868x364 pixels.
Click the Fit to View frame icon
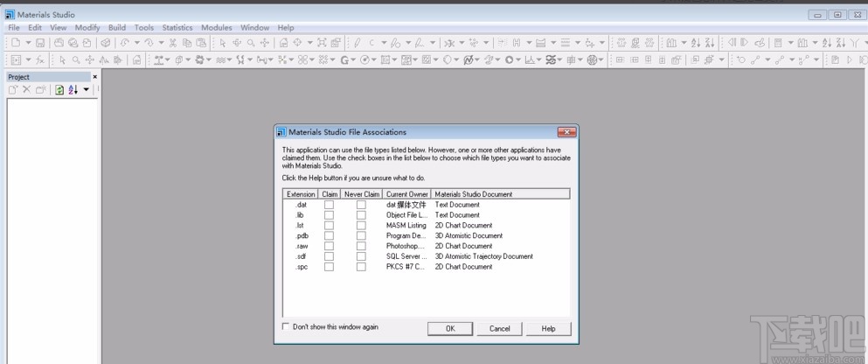[322, 43]
